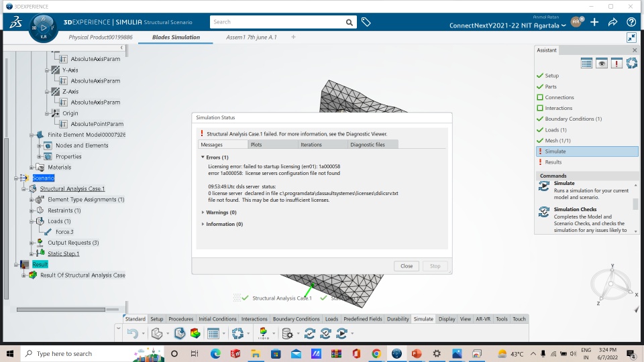Image resolution: width=644 pixels, height=362 pixels.
Task: Select Force.3 in the tree
Action: (x=64, y=232)
